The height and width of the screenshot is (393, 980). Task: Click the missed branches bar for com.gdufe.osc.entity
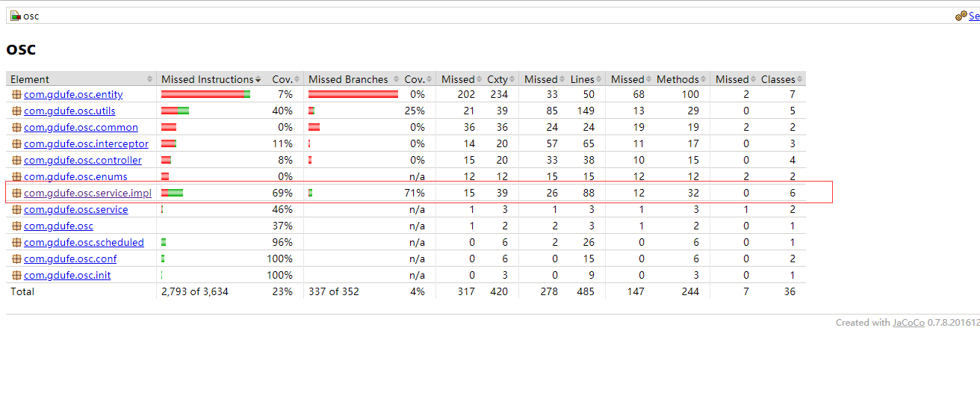(x=353, y=94)
